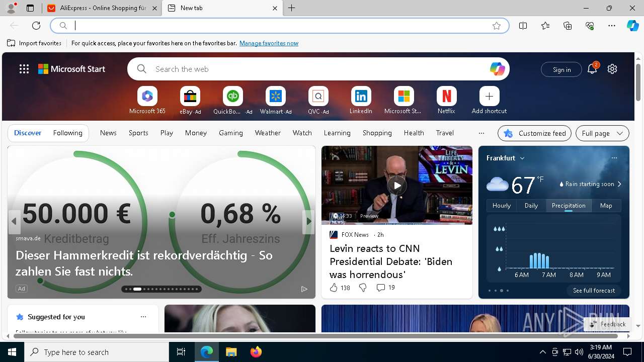Click Manage favorites now link
The height and width of the screenshot is (362, 644).
coord(269,43)
